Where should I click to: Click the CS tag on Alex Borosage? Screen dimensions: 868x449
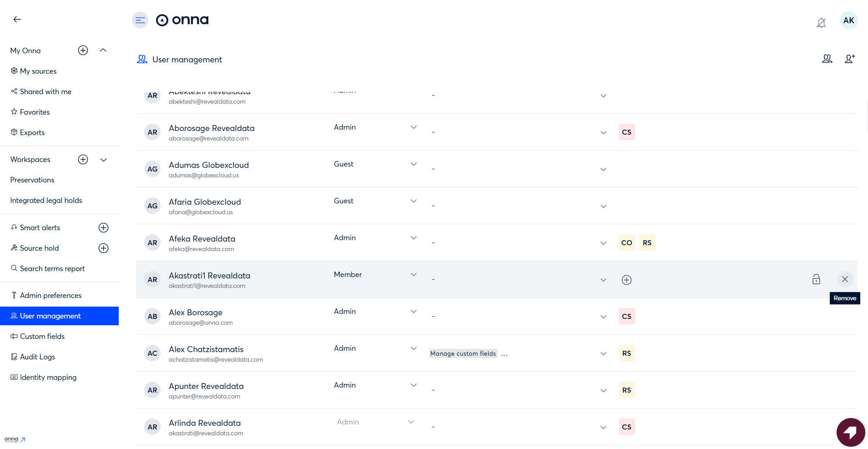(626, 317)
